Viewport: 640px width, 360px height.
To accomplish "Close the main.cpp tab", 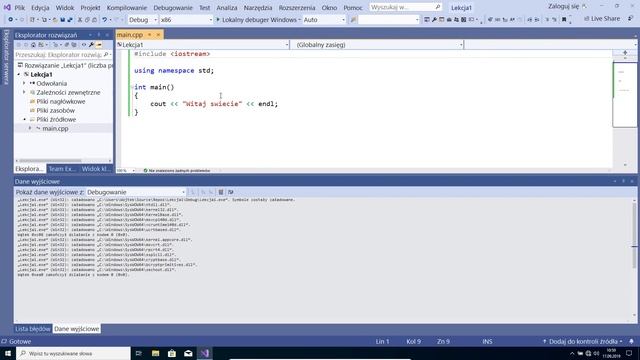I will 158,35.
